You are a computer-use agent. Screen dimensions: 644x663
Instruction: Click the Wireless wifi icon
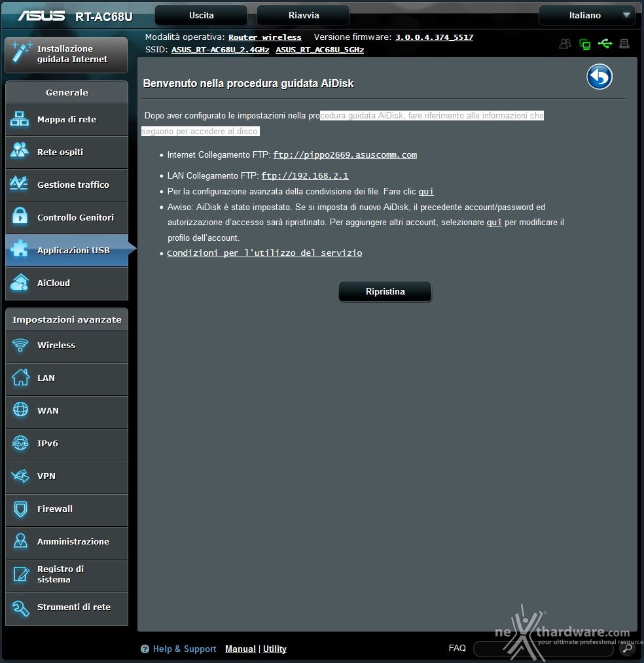click(x=20, y=346)
